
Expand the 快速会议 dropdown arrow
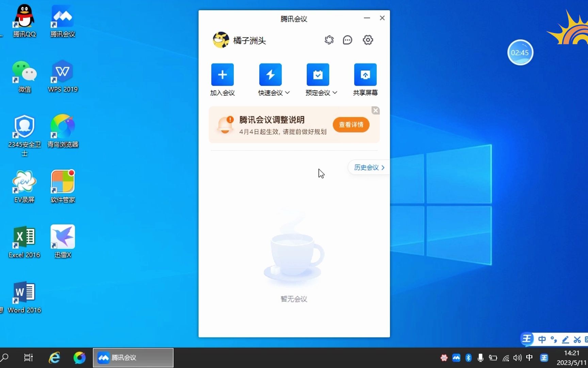[288, 93]
